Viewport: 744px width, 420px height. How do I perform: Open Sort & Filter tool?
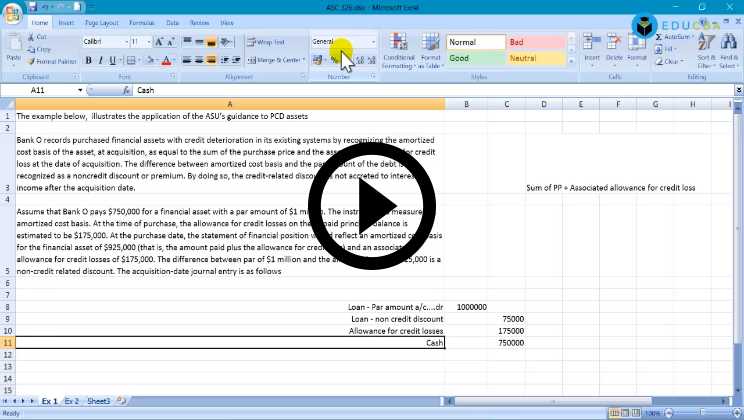point(706,50)
